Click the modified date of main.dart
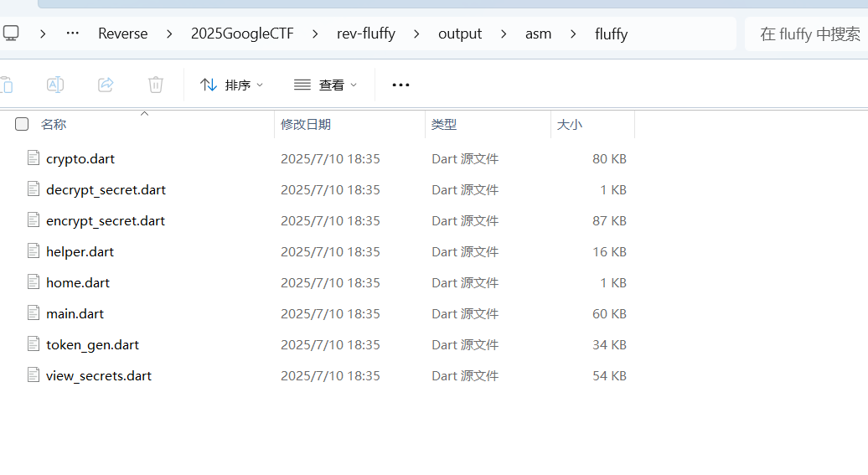 (x=330, y=314)
